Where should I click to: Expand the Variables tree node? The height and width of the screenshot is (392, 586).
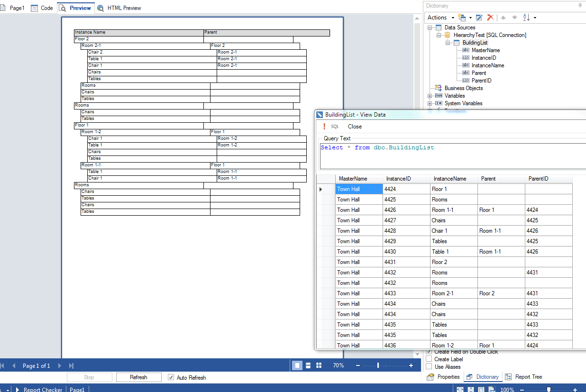click(x=430, y=96)
